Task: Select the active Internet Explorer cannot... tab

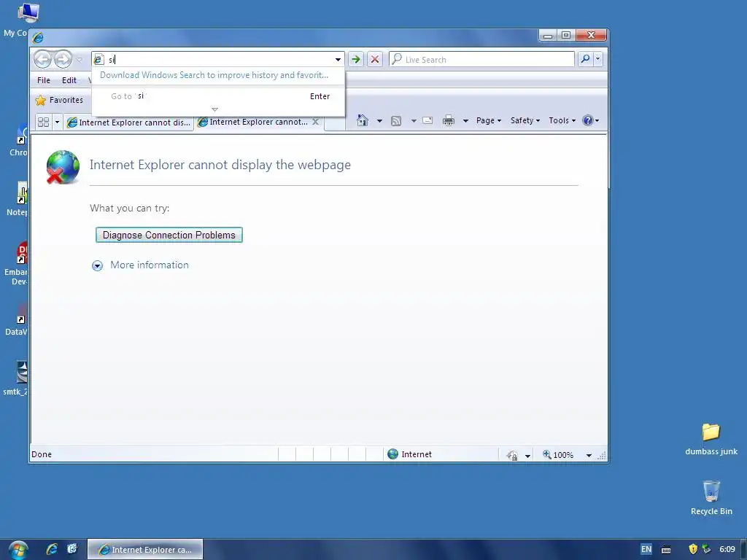Action: (254, 122)
